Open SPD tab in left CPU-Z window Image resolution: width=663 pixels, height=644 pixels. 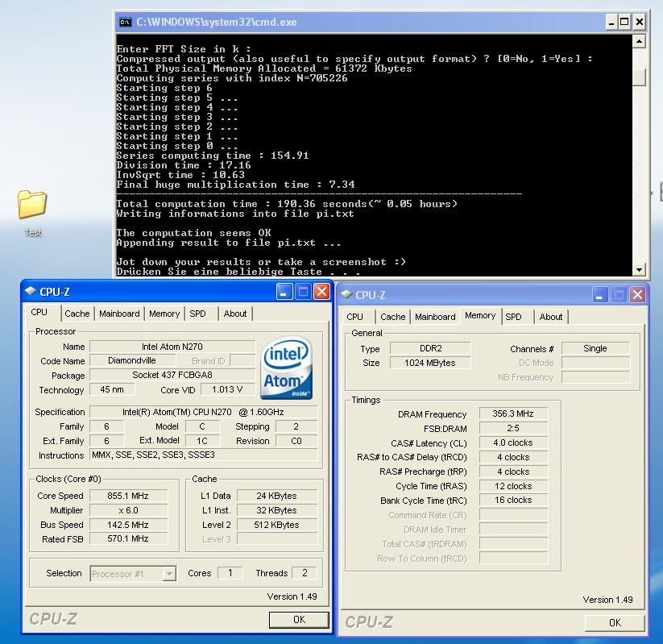197,314
